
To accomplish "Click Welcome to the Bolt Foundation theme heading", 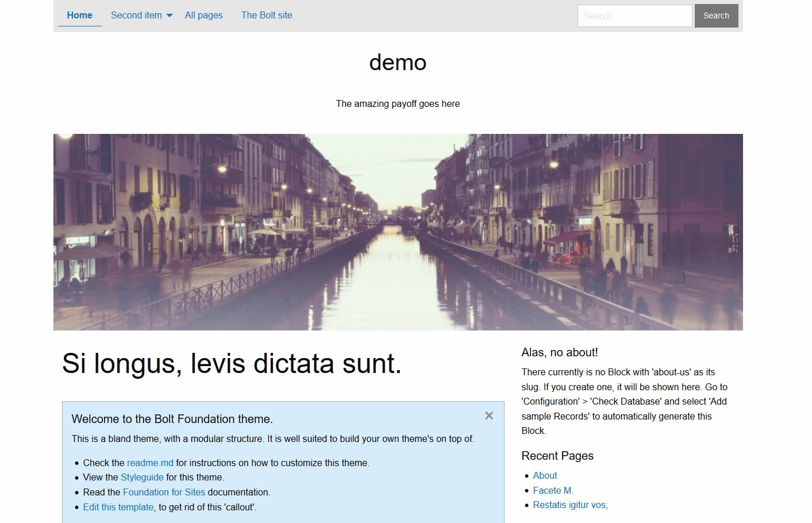I will (172, 419).
